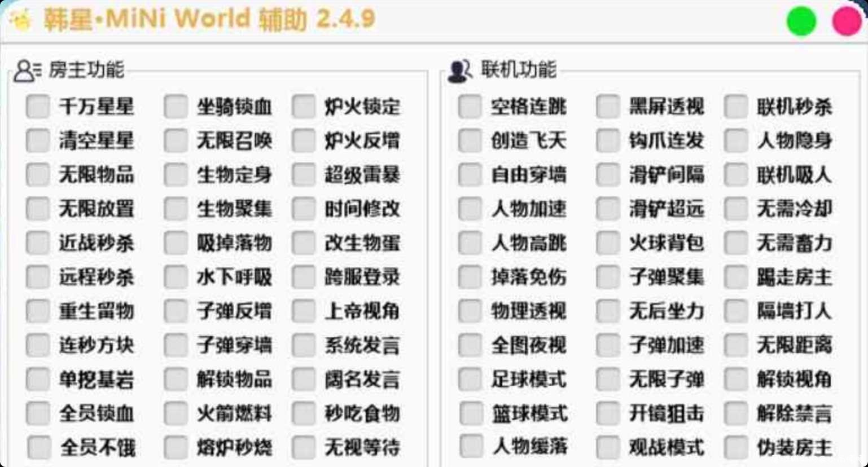Toggle 人物高跳 checkbox
The height and width of the screenshot is (467, 868).
point(470,243)
